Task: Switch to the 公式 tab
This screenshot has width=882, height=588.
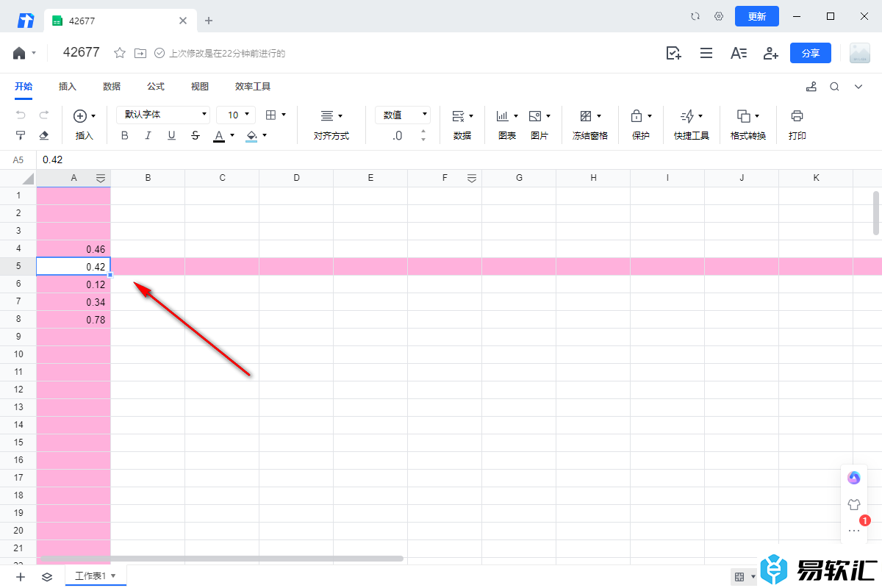Action: pyautogui.click(x=156, y=86)
